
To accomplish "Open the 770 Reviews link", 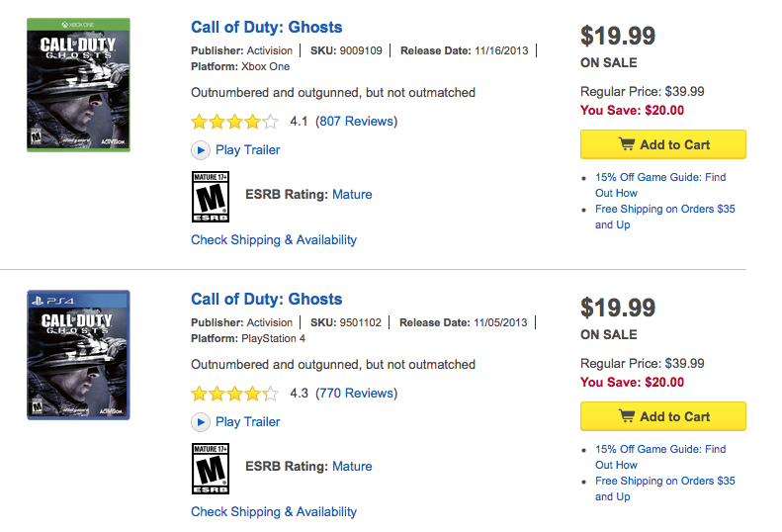I will coord(356,394).
